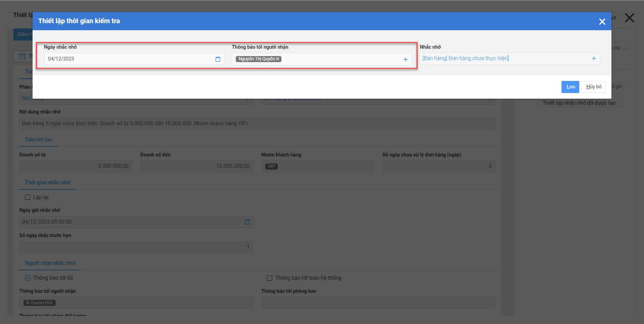The width and height of the screenshot is (644, 324).
Task: Add recipient with plus icon in Thông báo tới người nhận
Action: tap(405, 59)
